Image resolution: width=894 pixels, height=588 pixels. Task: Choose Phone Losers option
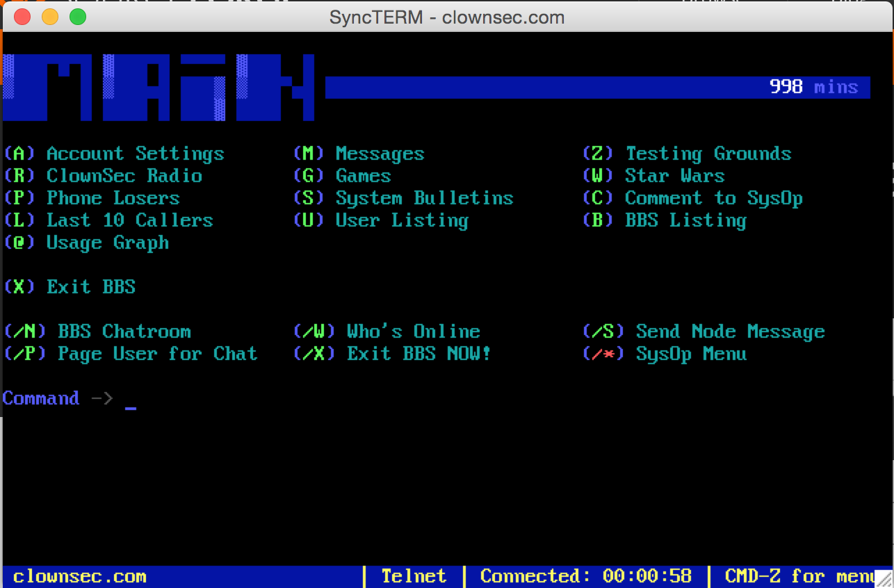click(x=92, y=198)
